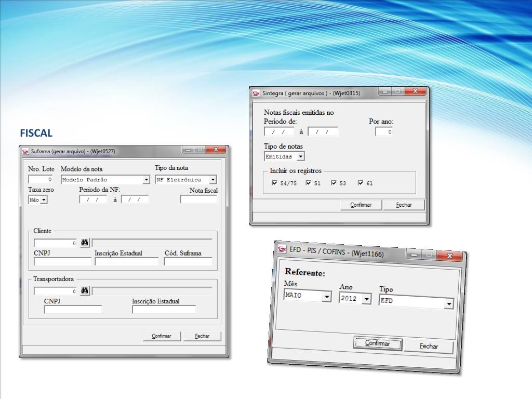Click the Cliente CNPJ field
The image size is (532, 399).
coord(63,261)
